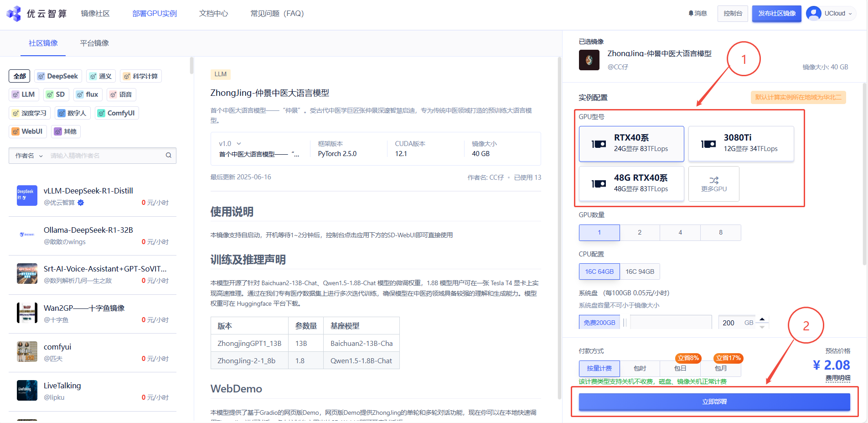
Task: Open the Wan2GP image thumbnail
Action: (27, 313)
